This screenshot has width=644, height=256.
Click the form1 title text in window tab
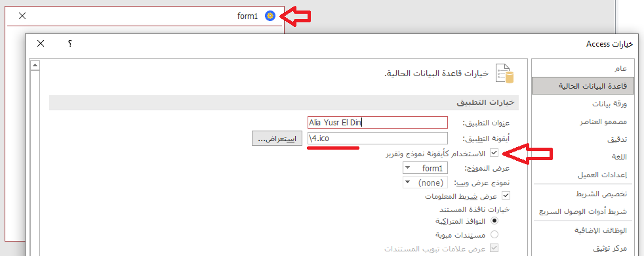(x=247, y=16)
